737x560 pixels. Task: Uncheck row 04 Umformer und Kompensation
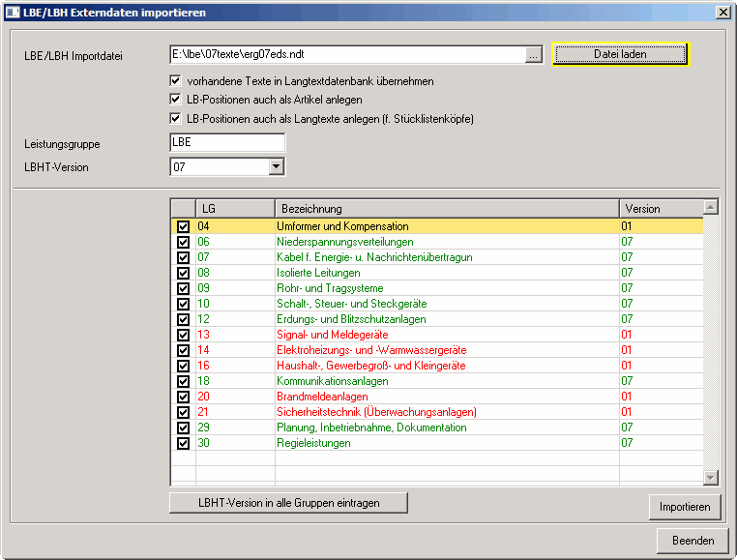click(x=184, y=227)
